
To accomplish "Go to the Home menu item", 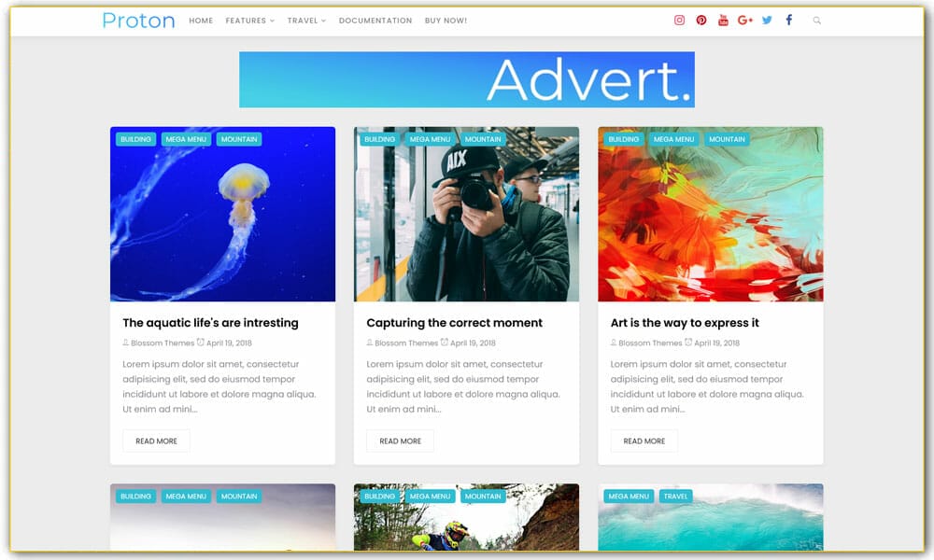I will point(201,21).
